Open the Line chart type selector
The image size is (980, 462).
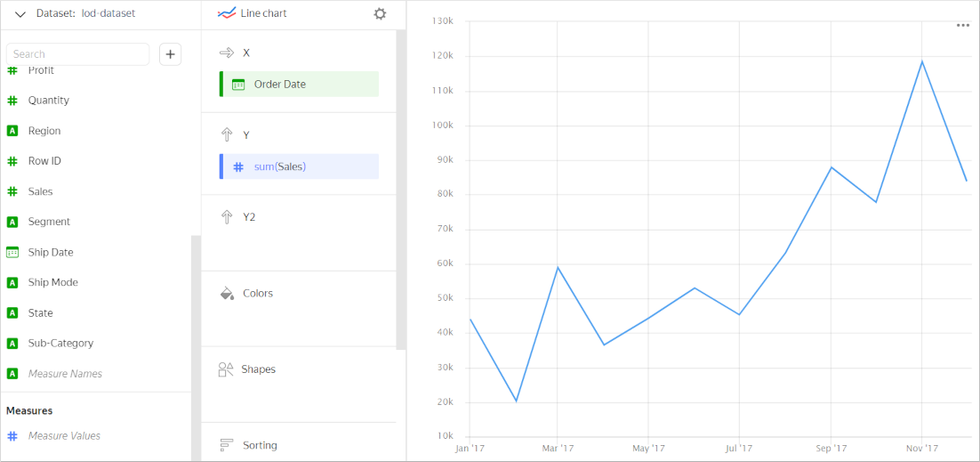(x=253, y=14)
